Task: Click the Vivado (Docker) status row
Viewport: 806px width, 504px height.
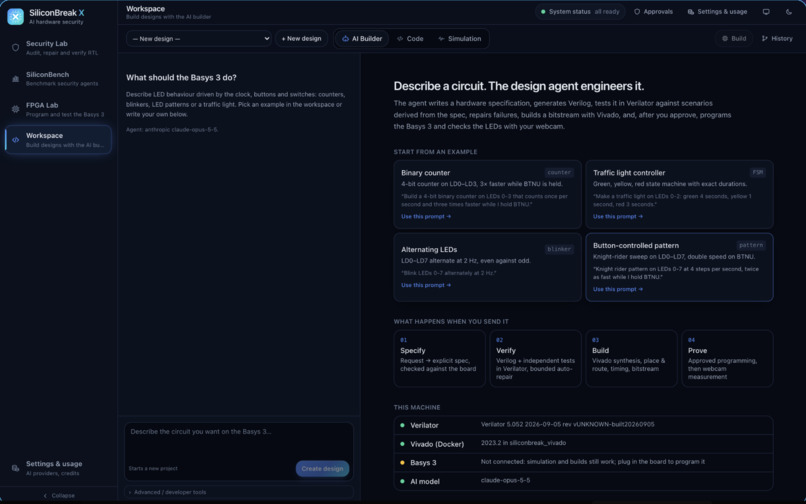Action: [x=583, y=444]
